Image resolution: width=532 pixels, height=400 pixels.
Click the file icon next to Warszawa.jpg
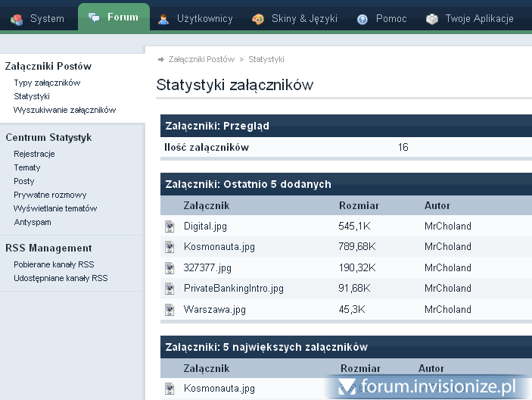tap(170, 309)
